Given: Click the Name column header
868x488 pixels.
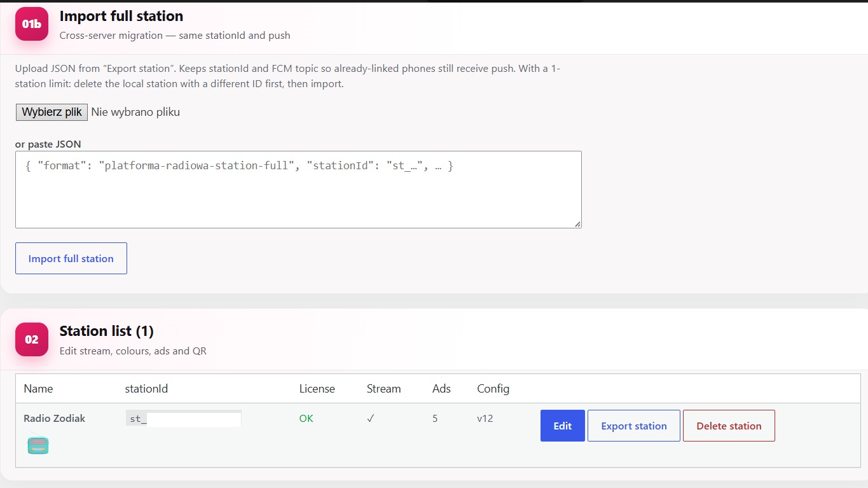Looking at the screenshot, I should [38, 388].
